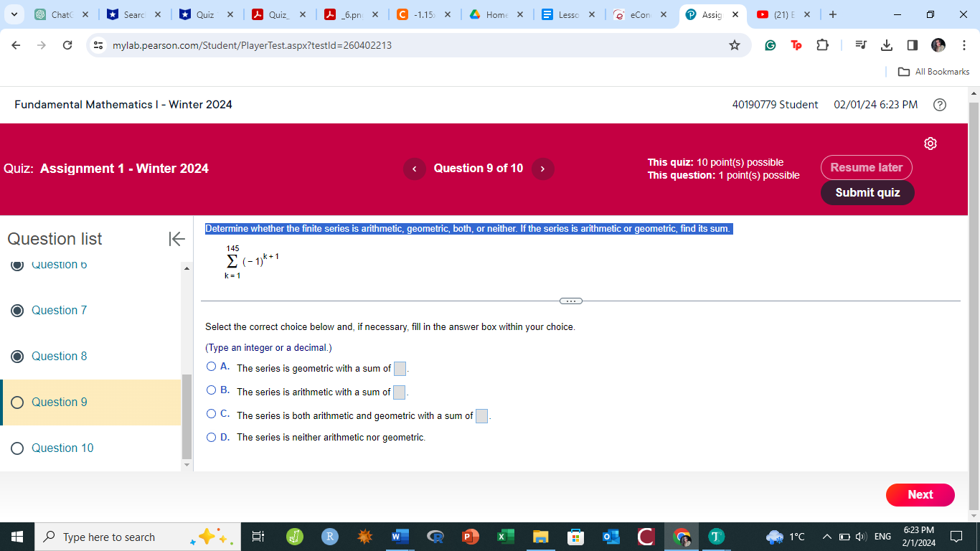This screenshot has height=551, width=980.
Task: Select choice B arithmetic series
Action: 211,390
